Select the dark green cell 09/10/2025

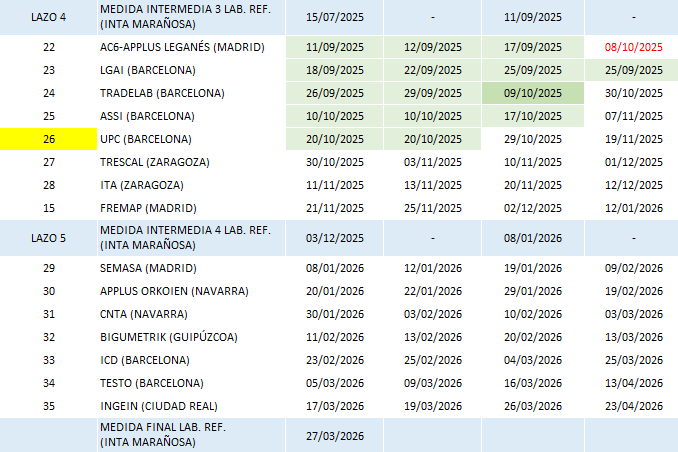(x=533, y=93)
